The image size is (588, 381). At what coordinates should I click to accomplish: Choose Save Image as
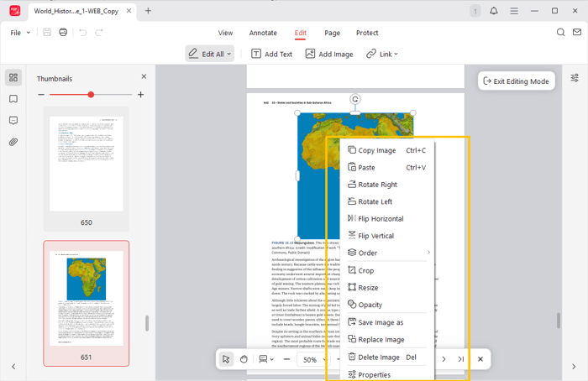(x=388, y=322)
